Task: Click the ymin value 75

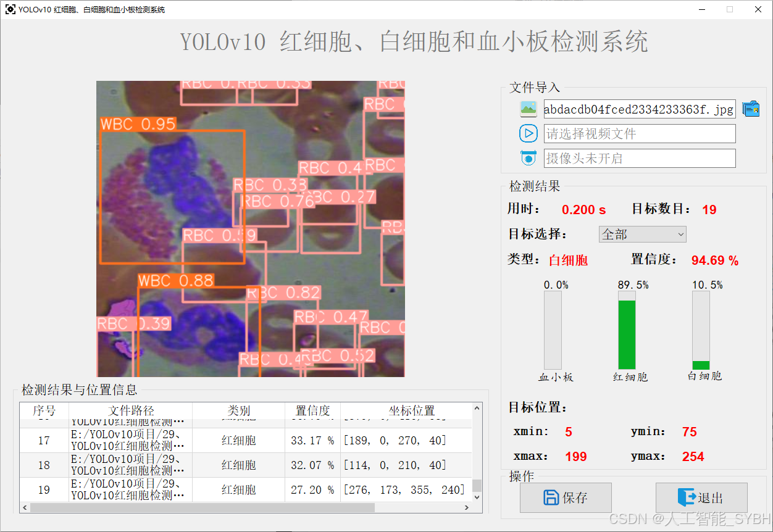Action: pyautogui.click(x=690, y=432)
